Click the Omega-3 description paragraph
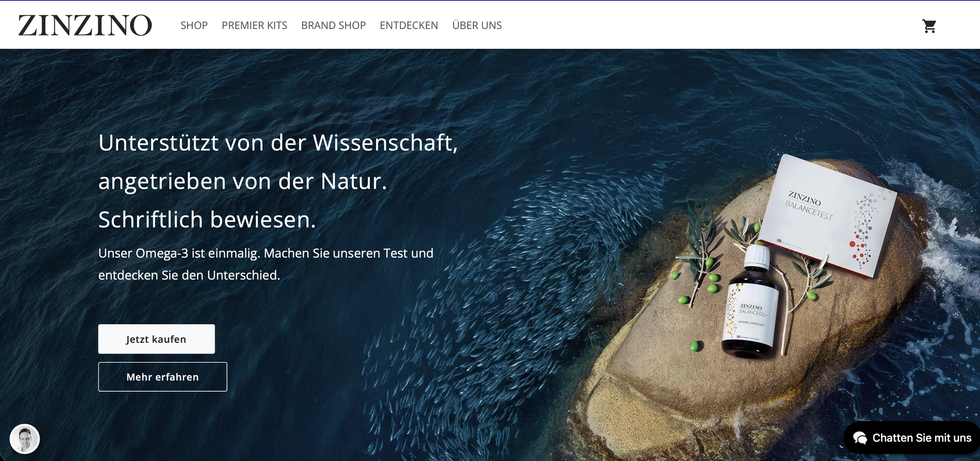Screen dimensions: 980x461 click(x=265, y=264)
